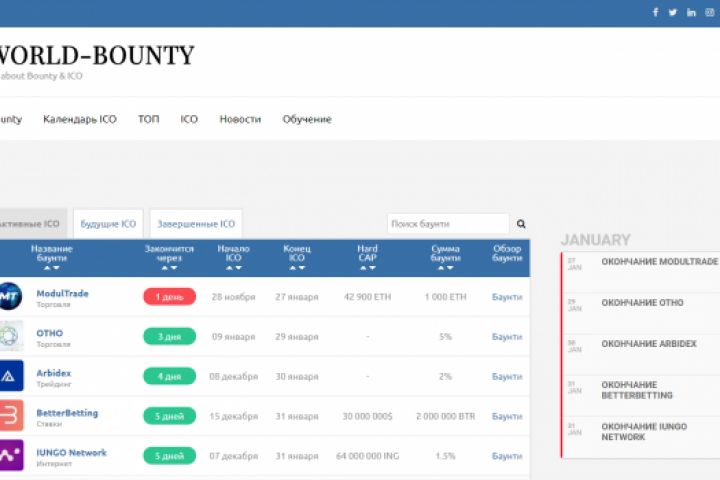Select the 08 декабря start date
The image size is (720, 480).
(233, 376)
